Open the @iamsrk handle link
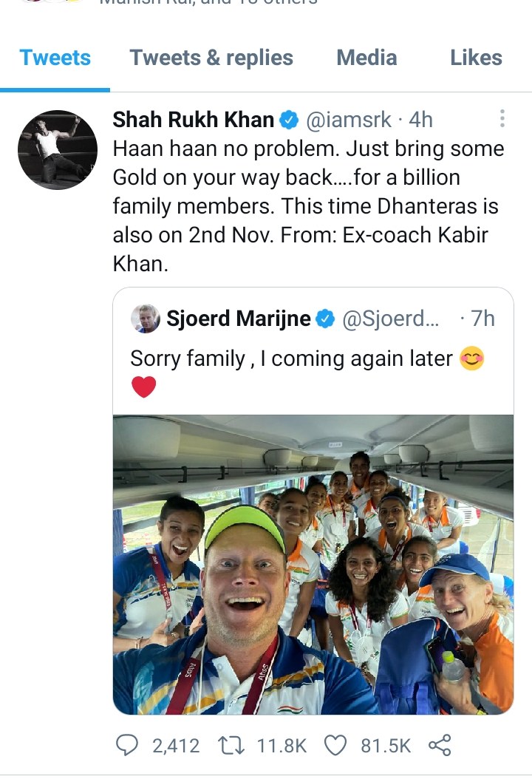Image resolution: width=532 pixels, height=779 pixels. coord(348,119)
